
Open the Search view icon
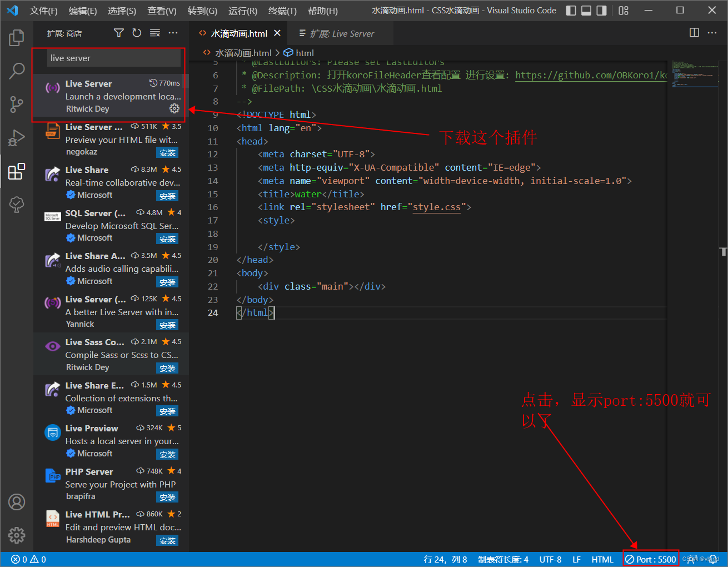(x=17, y=71)
